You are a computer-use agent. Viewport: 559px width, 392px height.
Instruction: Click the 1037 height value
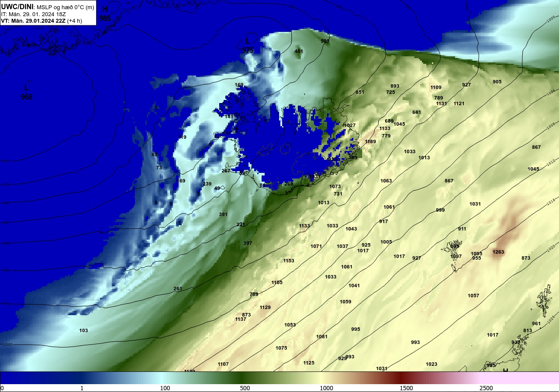point(342,246)
